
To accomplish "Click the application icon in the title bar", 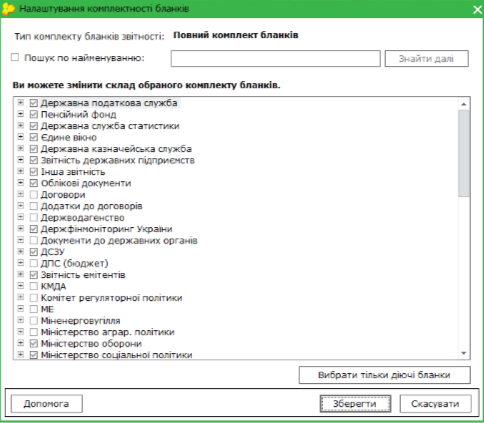I will point(8,9).
